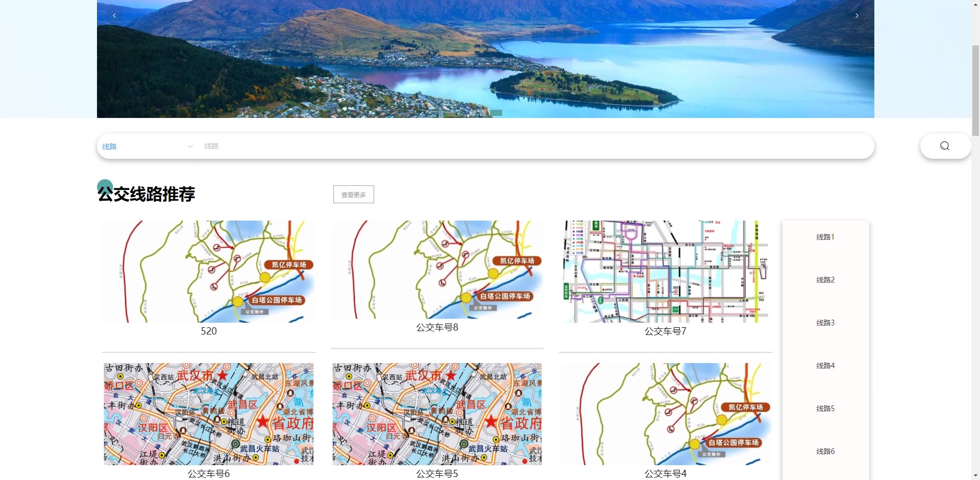Click the page vertical scrollbar thumb

(x=975, y=90)
